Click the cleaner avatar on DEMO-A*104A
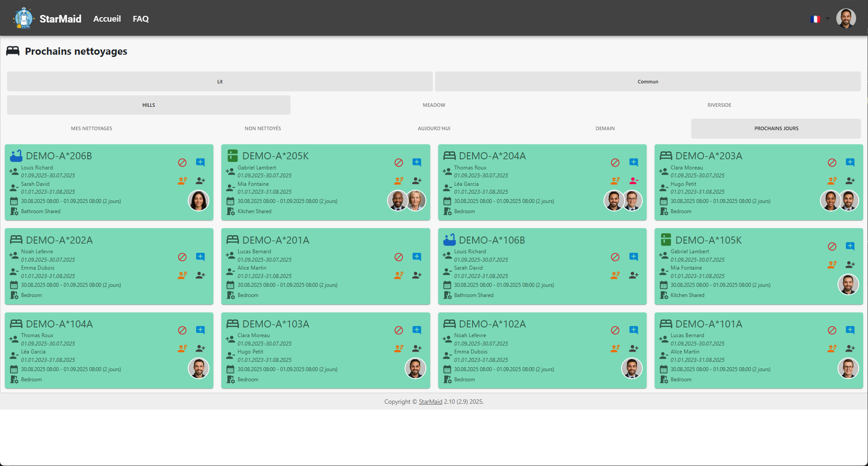Image resolution: width=868 pixels, height=466 pixels. [x=198, y=368]
